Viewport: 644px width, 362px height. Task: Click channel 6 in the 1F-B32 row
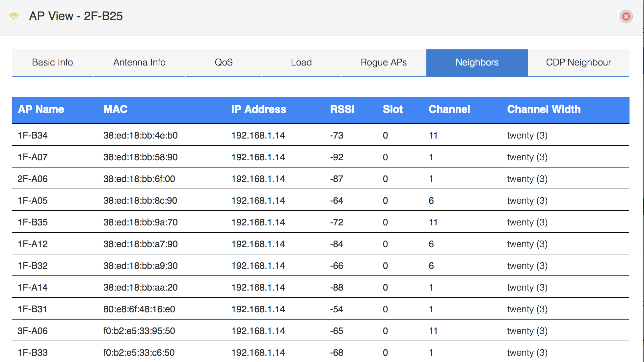[x=431, y=266]
